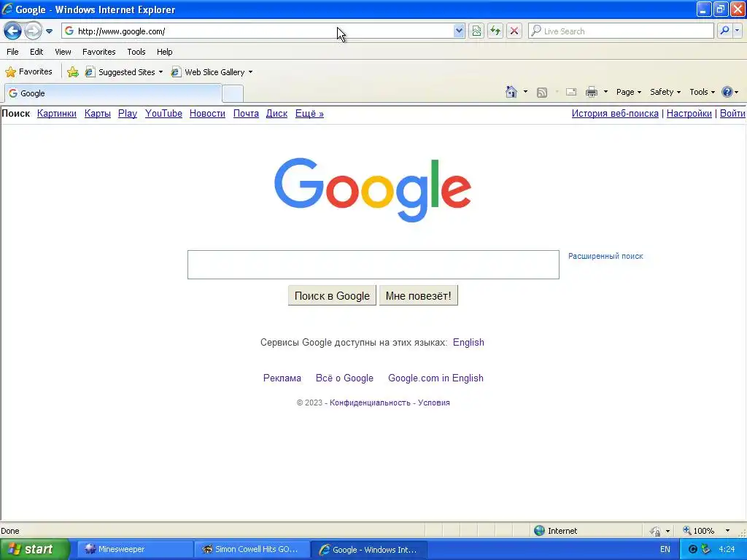747x560 pixels.
Task: Click the Расширенный поиск link
Action: coord(605,256)
